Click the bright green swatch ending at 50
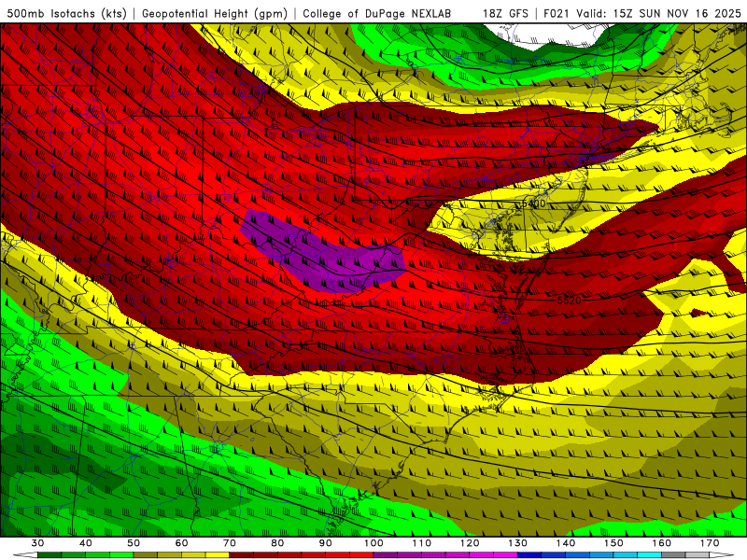Viewport: 747px width, 560px height. (121, 554)
